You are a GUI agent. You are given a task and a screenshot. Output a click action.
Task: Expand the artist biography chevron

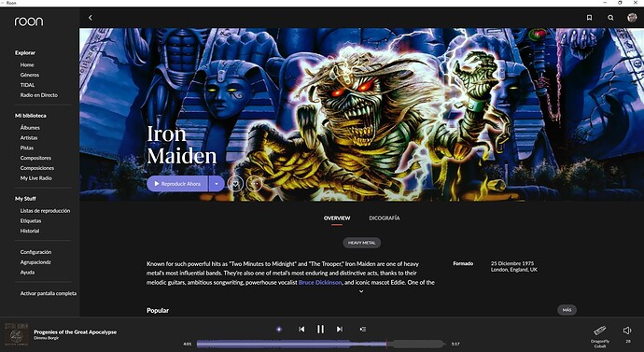(361, 291)
